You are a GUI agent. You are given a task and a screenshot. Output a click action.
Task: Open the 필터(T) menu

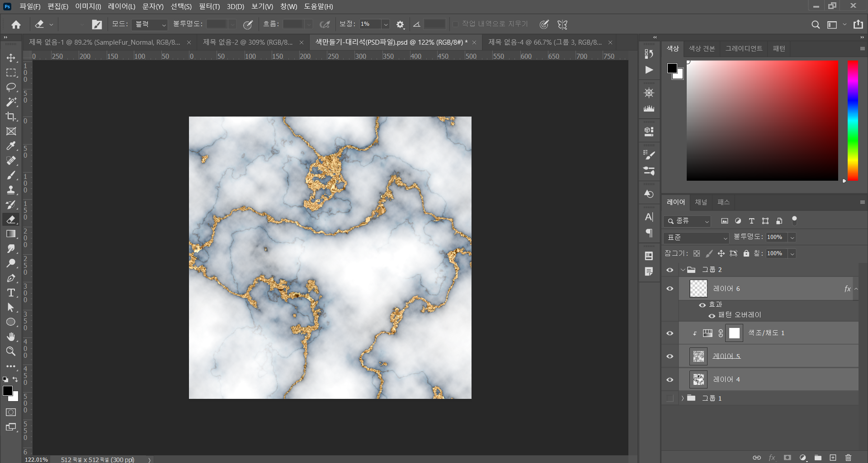click(209, 6)
